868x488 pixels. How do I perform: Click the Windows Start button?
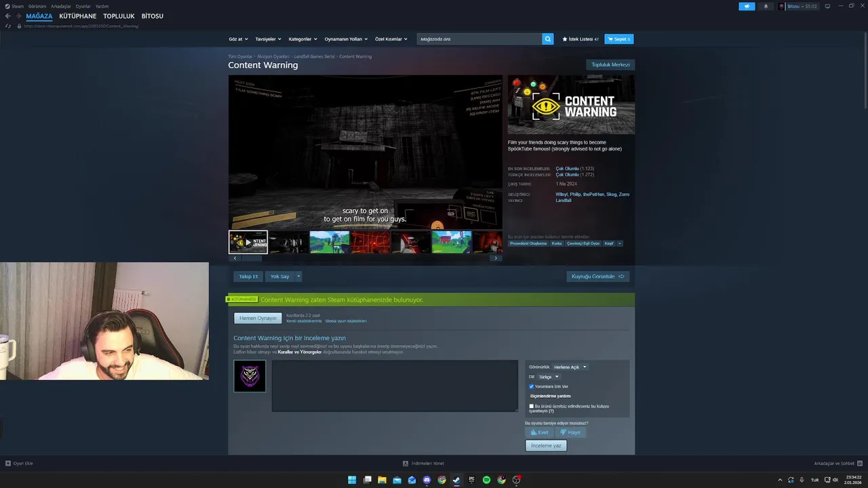[x=352, y=480]
